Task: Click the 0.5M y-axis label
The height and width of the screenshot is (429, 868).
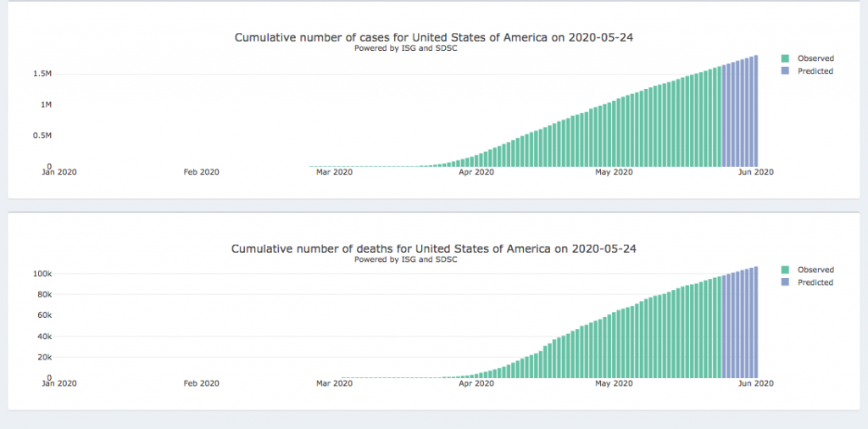Action: point(43,136)
